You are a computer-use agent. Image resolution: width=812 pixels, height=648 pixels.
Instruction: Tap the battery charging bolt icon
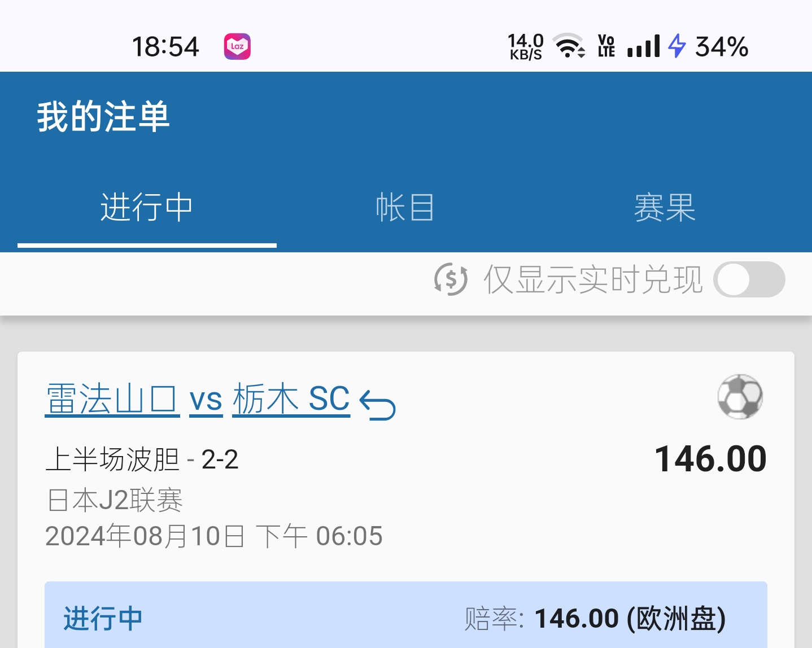(676, 46)
